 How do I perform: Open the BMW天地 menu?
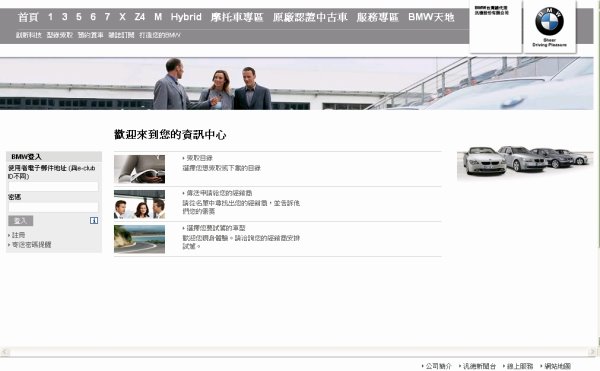pyautogui.click(x=431, y=17)
